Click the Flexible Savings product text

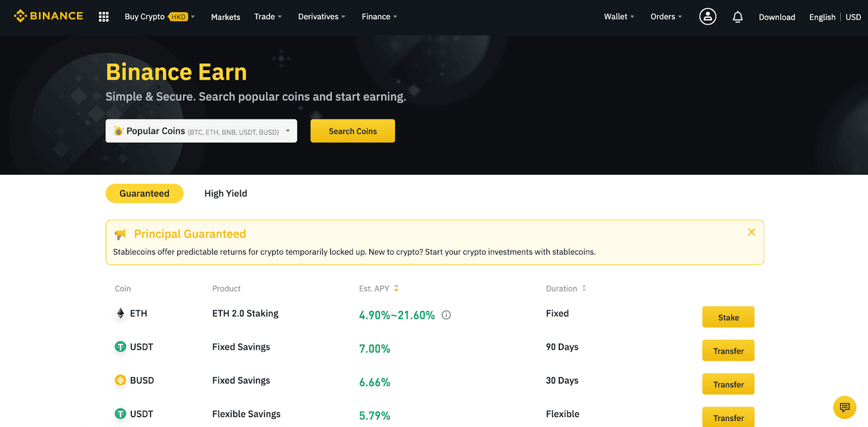click(x=246, y=414)
